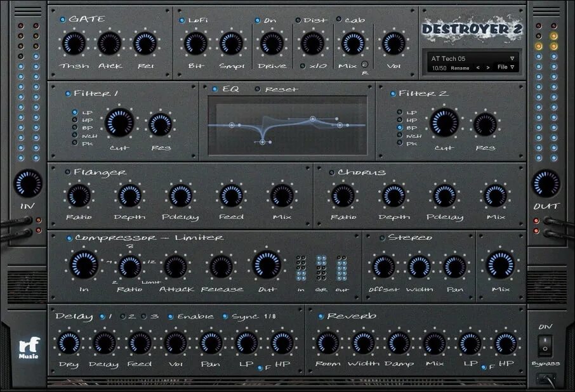The image size is (575, 392).
Task: Select BP mode in Filter 2
Action: point(400,127)
